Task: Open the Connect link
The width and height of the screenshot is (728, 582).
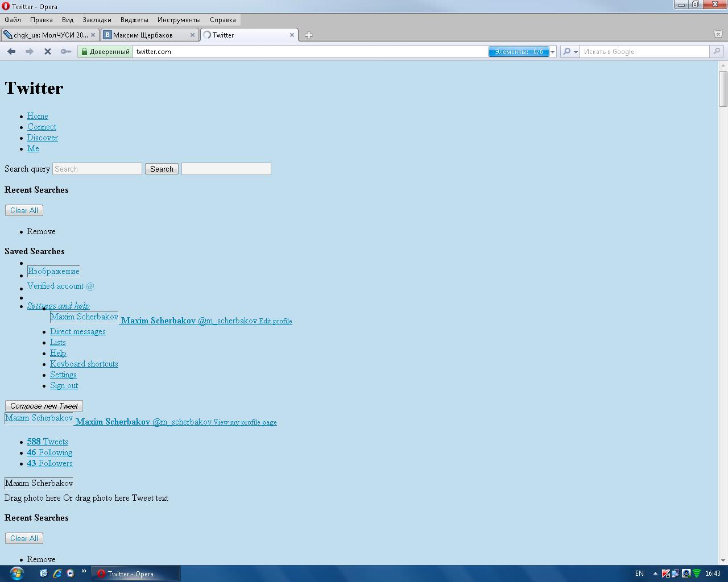Action: coord(42,127)
